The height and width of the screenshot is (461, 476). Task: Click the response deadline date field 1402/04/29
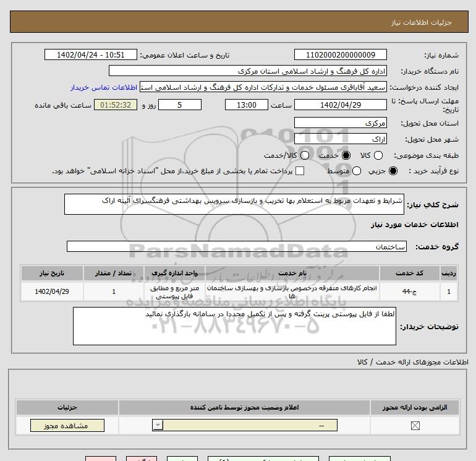click(340, 105)
